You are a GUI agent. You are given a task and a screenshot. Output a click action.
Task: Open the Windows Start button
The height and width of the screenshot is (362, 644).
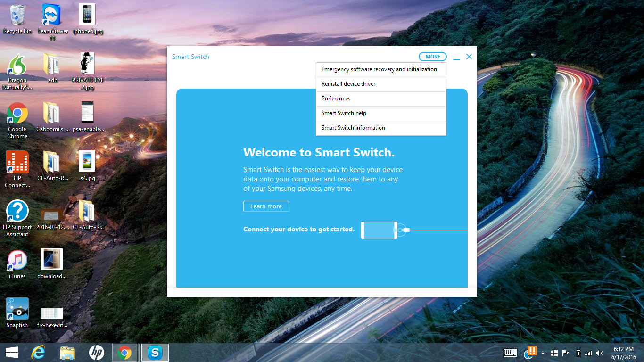tap(12, 353)
